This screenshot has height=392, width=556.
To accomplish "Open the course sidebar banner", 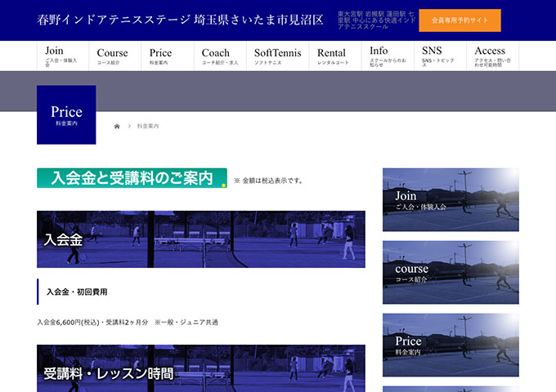I will tap(451, 272).
